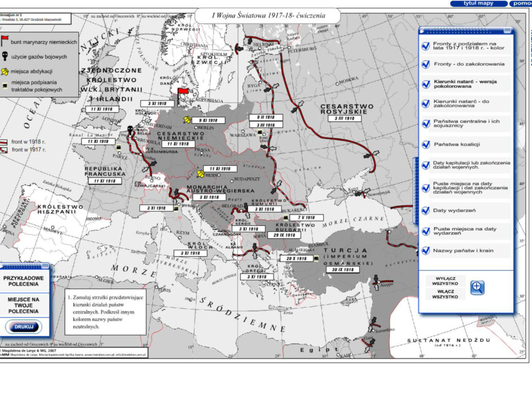Click the magnifying glass zoom icon

coord(477,288)
